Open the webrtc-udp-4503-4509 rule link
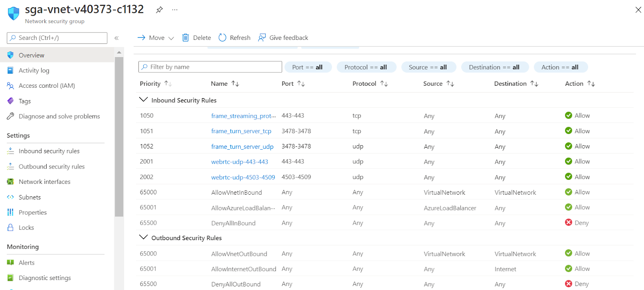 (243, 177)
